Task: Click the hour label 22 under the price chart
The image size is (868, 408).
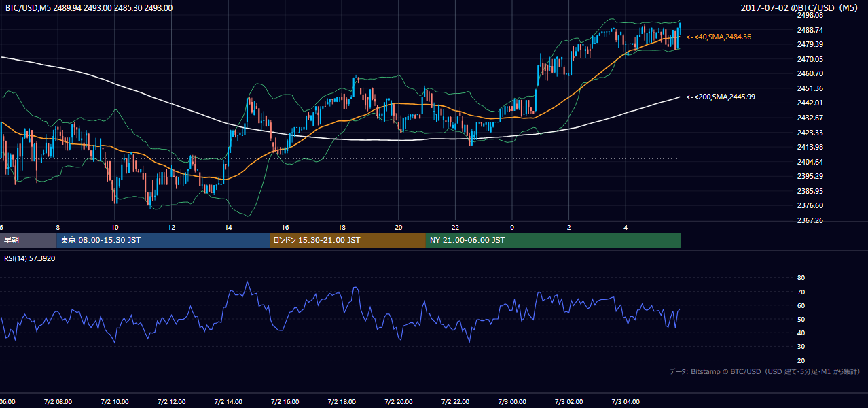Action: 455,228
